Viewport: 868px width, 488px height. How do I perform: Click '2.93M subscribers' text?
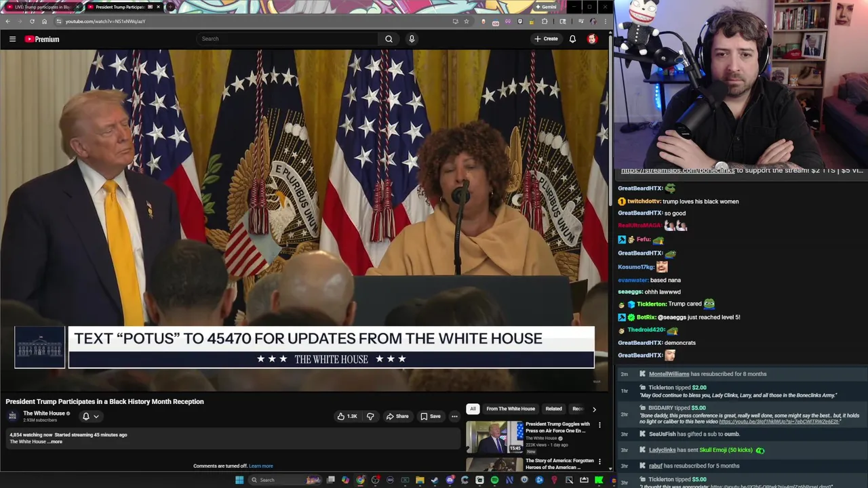click(40, 420)
